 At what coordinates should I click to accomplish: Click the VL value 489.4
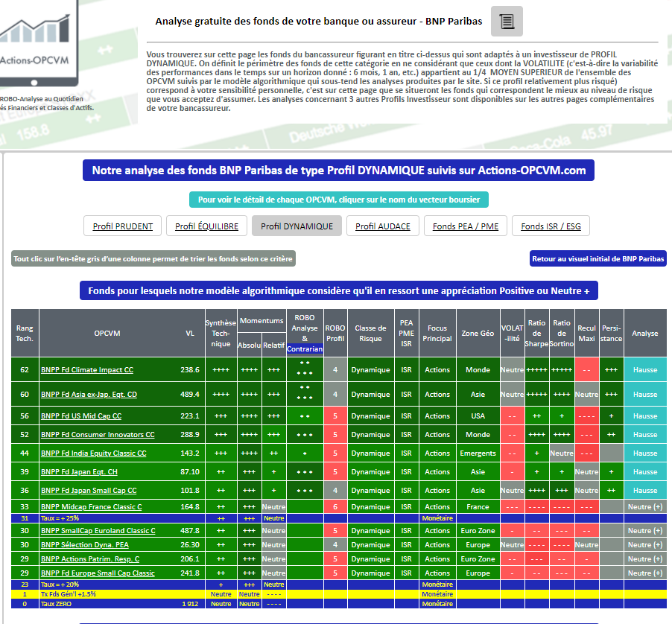(190, 395)
